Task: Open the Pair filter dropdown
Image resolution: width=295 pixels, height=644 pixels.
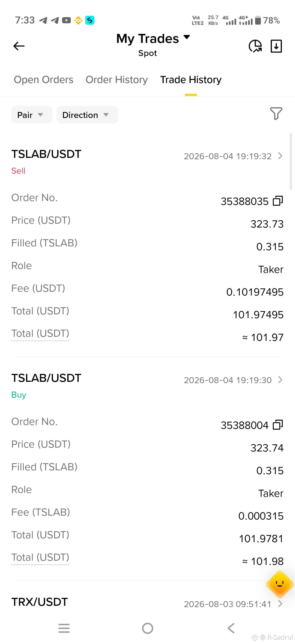Action: click(32, 115)
